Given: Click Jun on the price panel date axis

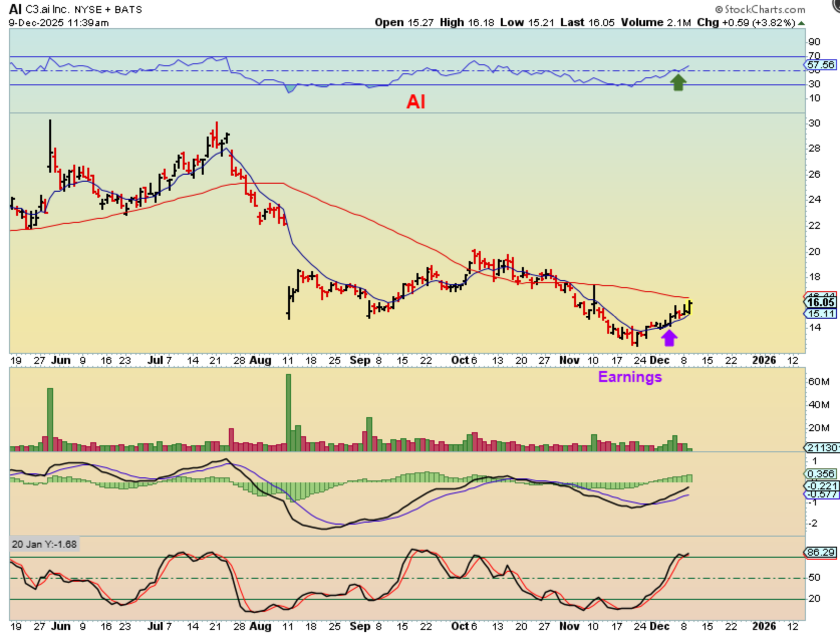Looking at the screenshot, I should click(x=61, y=360).
